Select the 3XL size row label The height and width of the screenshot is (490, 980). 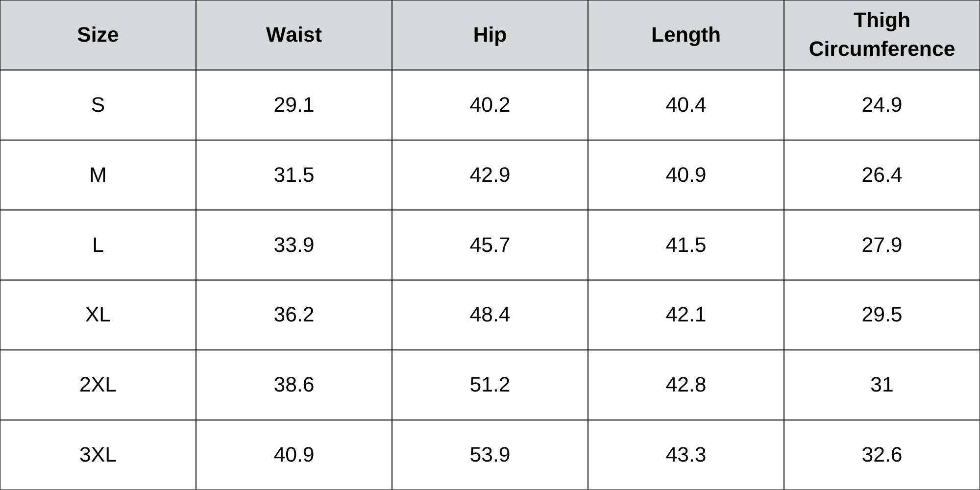[98, 455]
